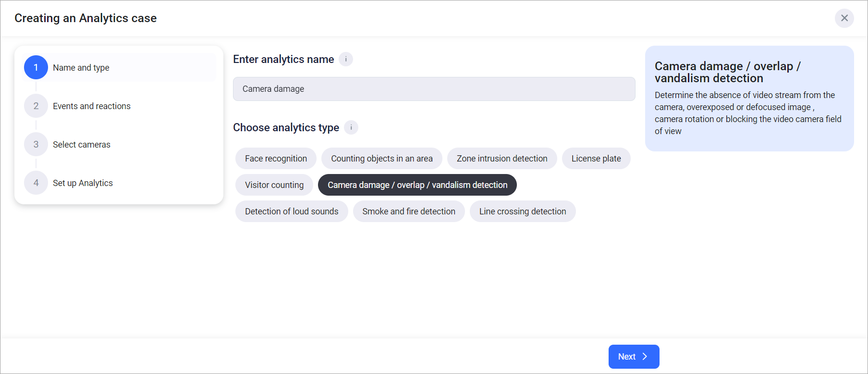Pick Smoke and fire detection type

408,212
